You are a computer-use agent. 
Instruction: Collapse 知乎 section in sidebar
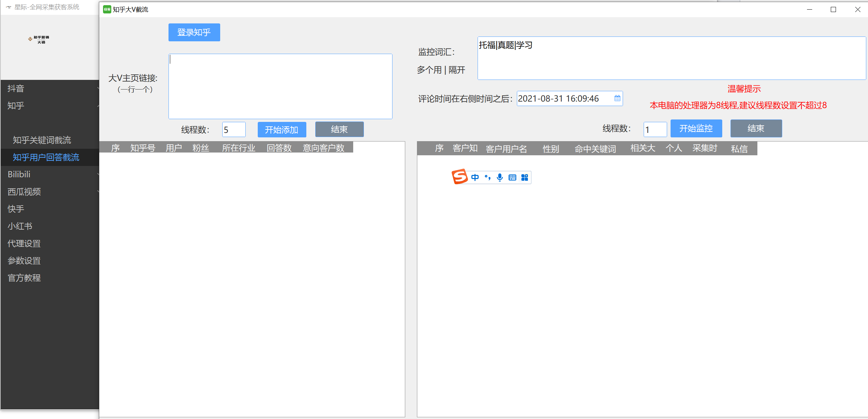pyautogui.click(x=50, y=106)
